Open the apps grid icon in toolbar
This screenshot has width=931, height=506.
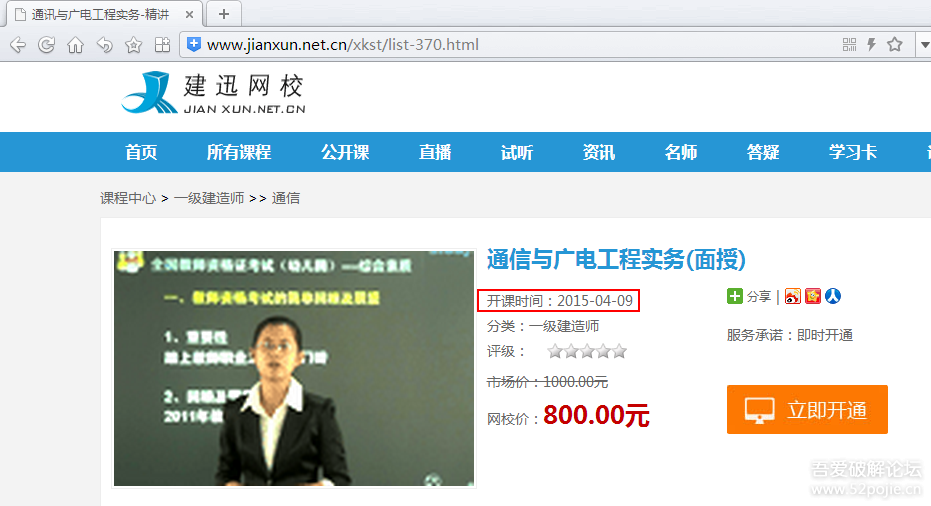click(162, 45)
